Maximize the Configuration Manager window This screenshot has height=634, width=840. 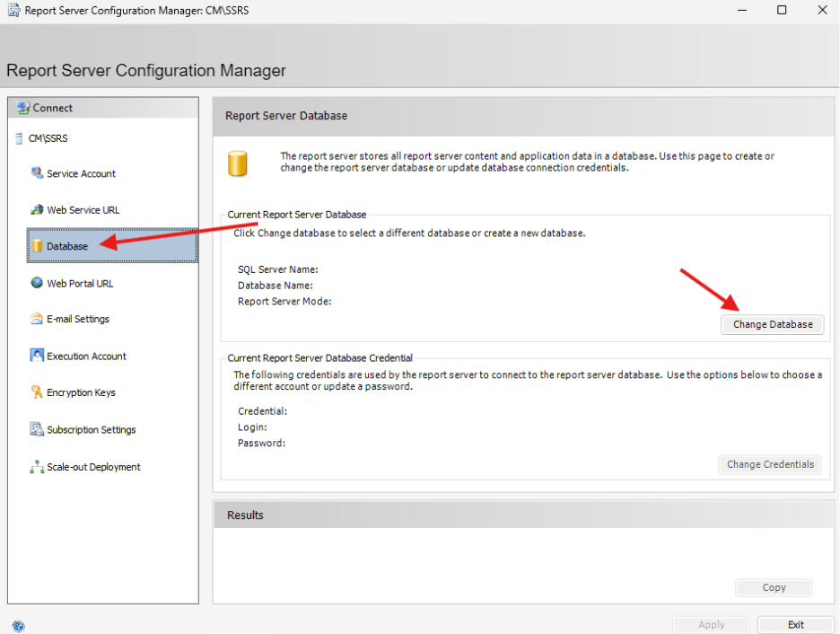(782, 11)
